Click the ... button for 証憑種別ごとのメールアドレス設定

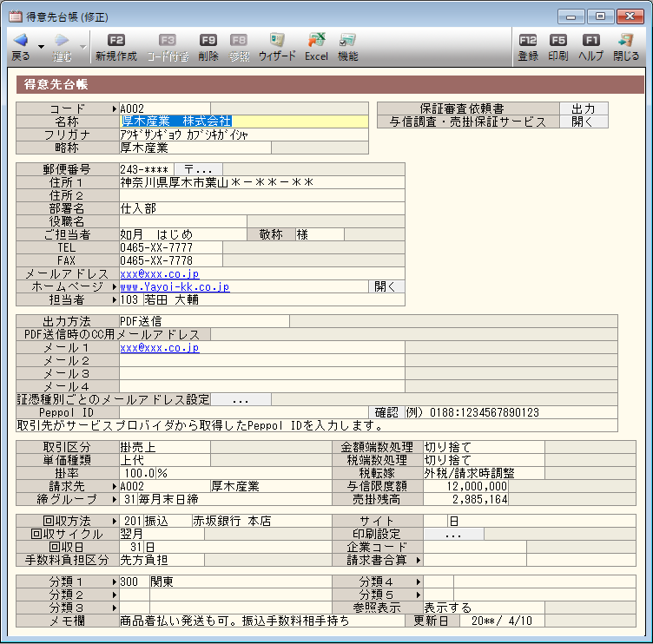241,399
